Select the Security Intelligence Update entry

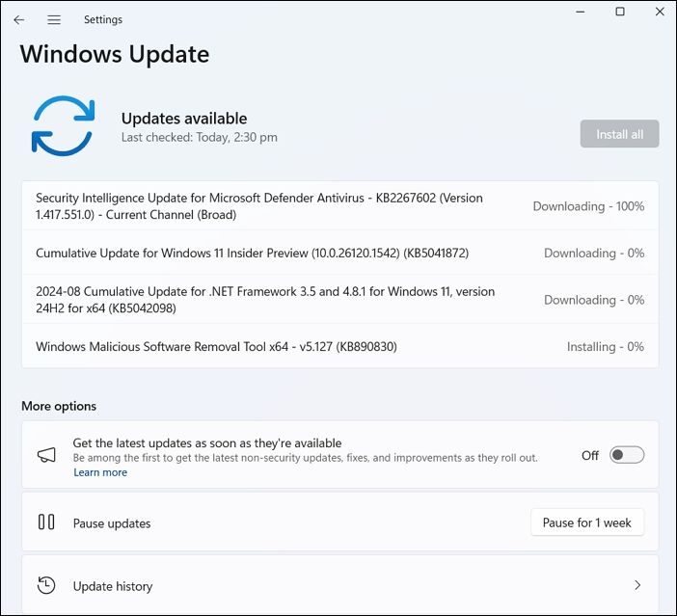(x=259, y=206)
